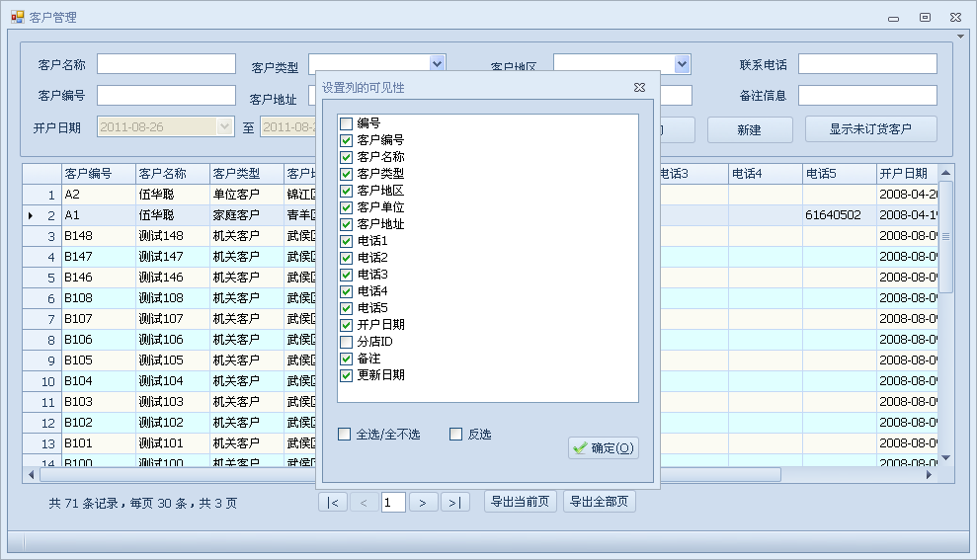Click the 开户日期 column header
The image size is (977, 560).
(907, 173)
